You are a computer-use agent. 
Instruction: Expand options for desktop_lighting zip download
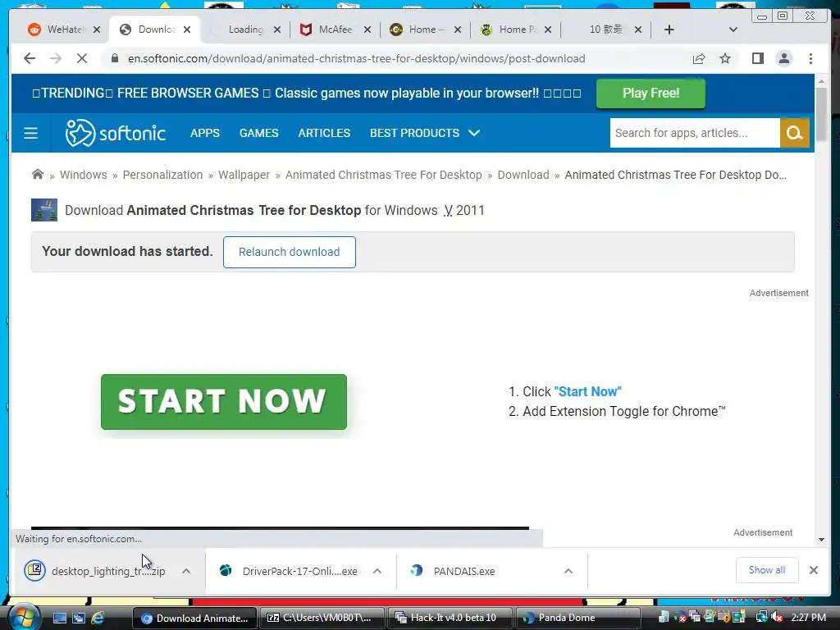pos(186,571)
